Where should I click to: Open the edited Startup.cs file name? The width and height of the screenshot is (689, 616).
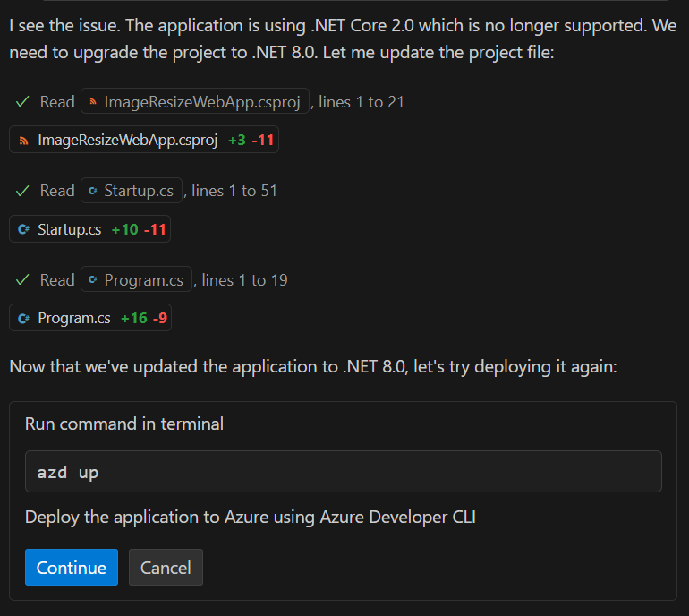69,229
